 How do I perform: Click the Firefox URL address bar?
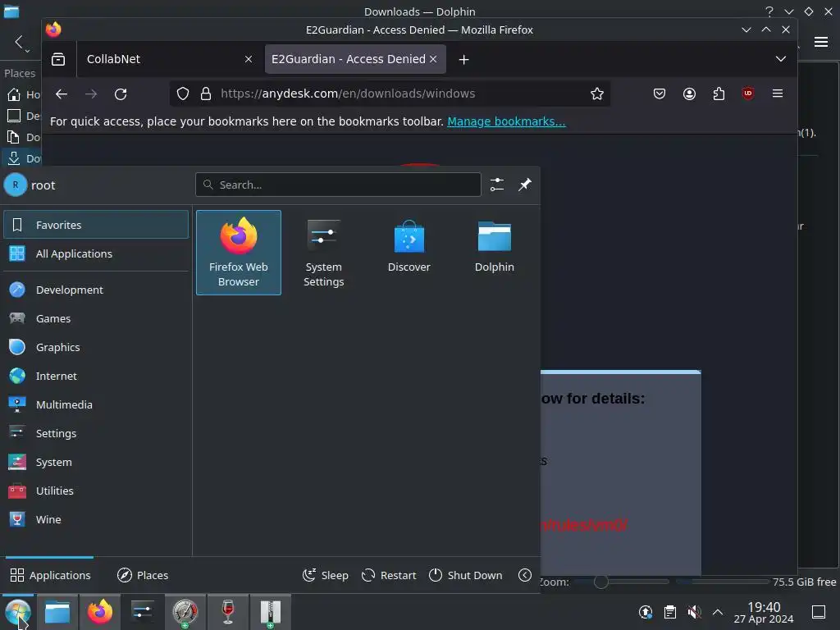390,94
